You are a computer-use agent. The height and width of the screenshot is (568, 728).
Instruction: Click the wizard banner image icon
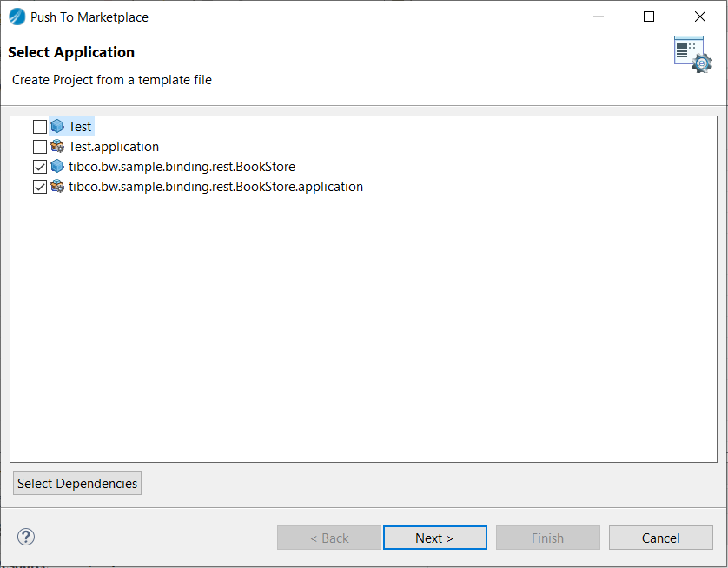coord(692,55)
